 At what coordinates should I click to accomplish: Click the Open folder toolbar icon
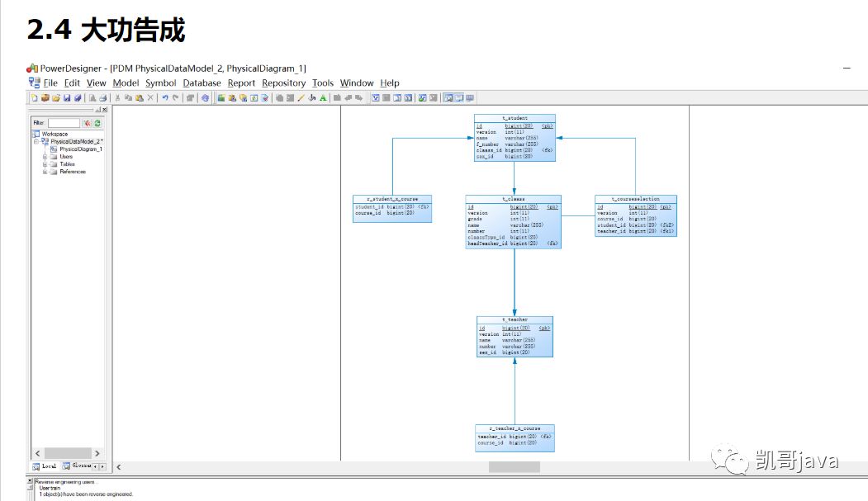(x=56, y=98)
